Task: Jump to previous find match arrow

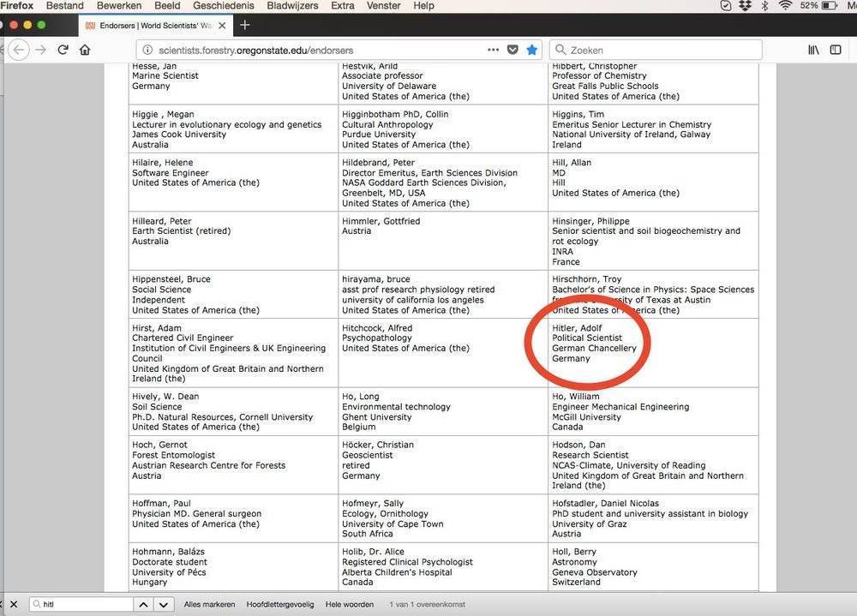Action: pos(144,604)
